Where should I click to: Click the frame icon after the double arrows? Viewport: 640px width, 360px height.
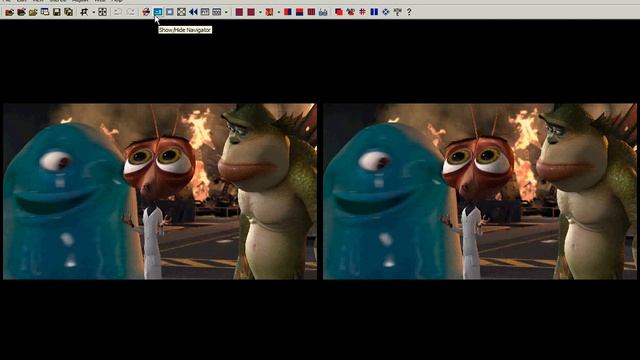coord(205,12)
